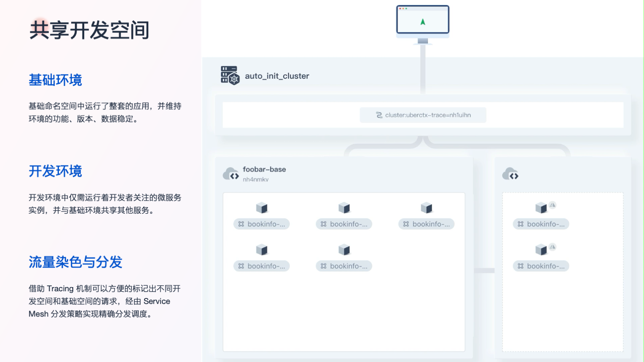The width and height of the screenshot is (644, 362).
Task: Click the cloud code icon of the unnamed dev space
Action: 510,174
